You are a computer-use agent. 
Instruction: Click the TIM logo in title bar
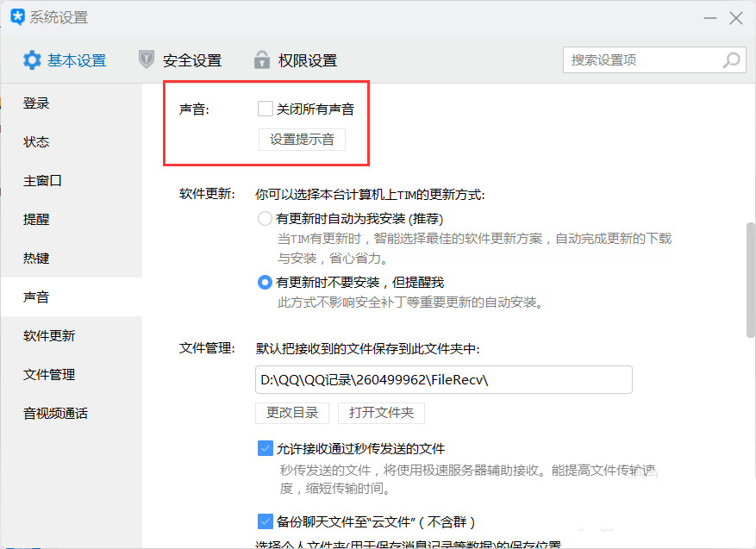click(x=17, y=17)
